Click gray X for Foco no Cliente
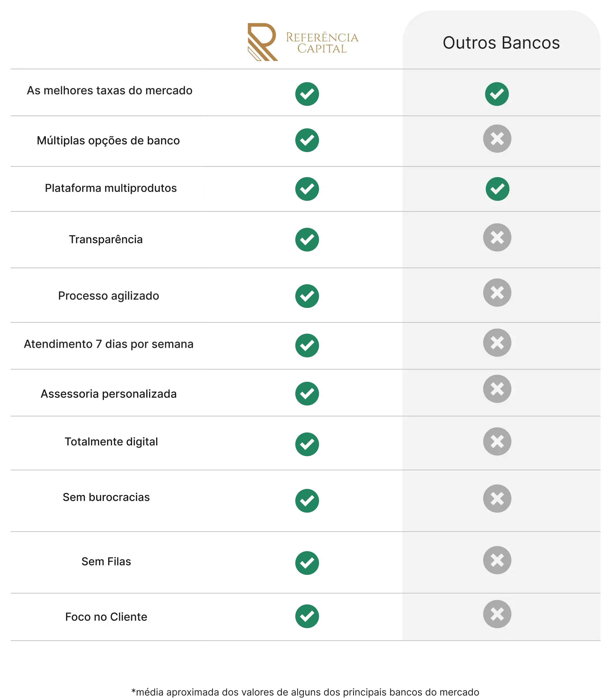605x700 pixels. pos(497,614)
